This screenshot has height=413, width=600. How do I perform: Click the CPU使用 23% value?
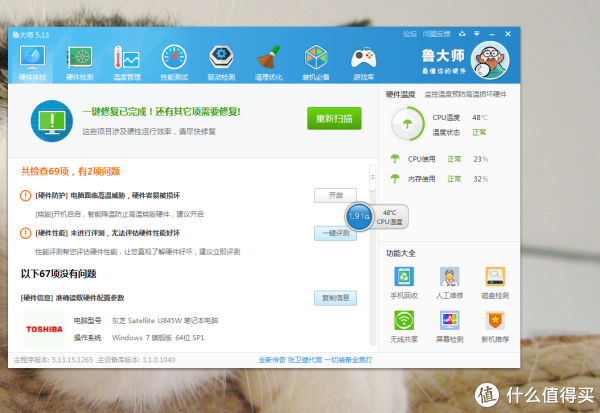click(x=481, y=159)
